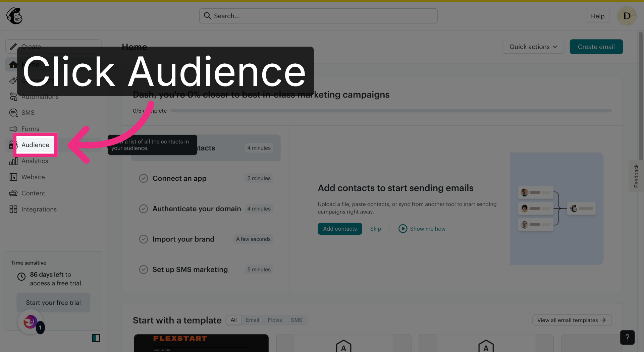Select the Authenticate your domain step
Screen dimensions: 644x352
tap(206, 209)
